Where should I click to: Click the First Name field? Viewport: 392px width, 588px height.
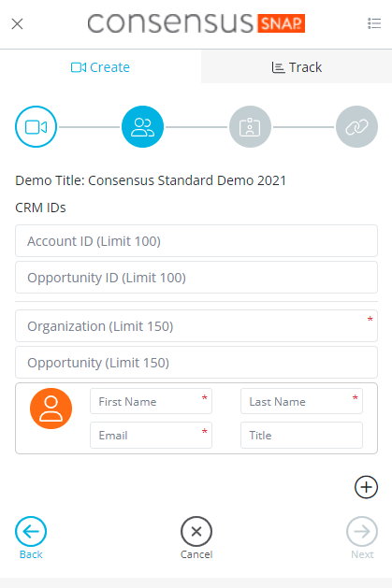click(152, 401)
